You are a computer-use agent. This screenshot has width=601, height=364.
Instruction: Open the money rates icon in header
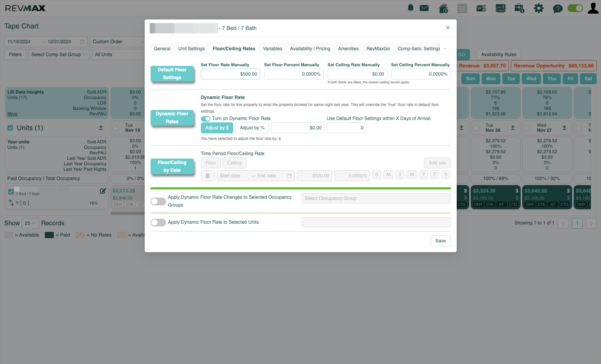point(481,8)
